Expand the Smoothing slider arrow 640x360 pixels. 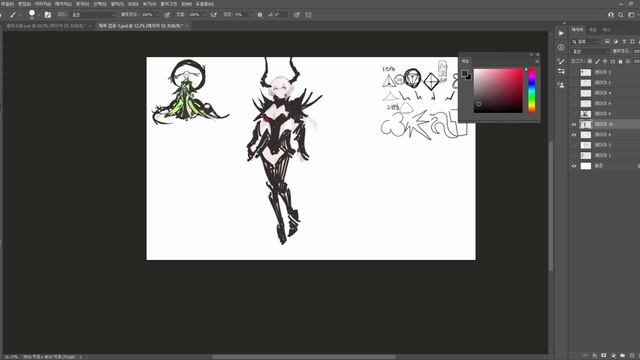click(x=251, y=15)
